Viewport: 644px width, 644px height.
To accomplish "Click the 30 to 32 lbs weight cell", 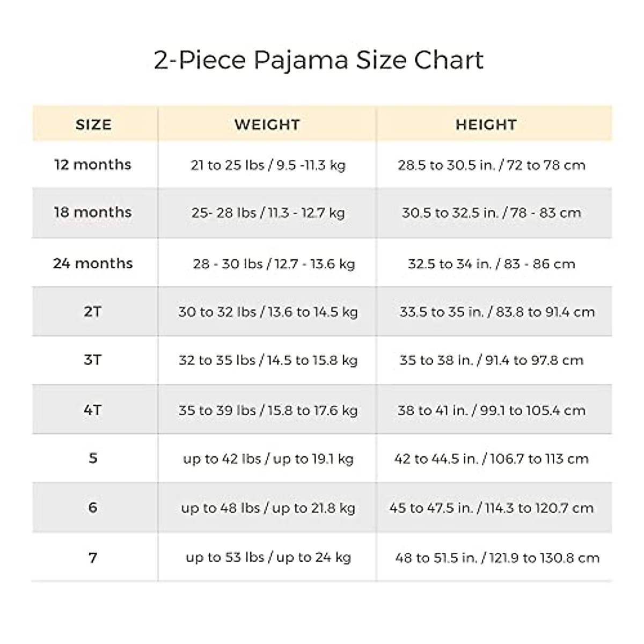I will (x=268, y=312).
